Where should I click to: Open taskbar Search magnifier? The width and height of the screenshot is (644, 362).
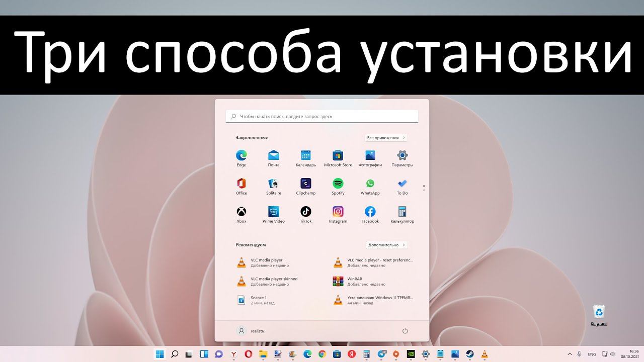175,354
